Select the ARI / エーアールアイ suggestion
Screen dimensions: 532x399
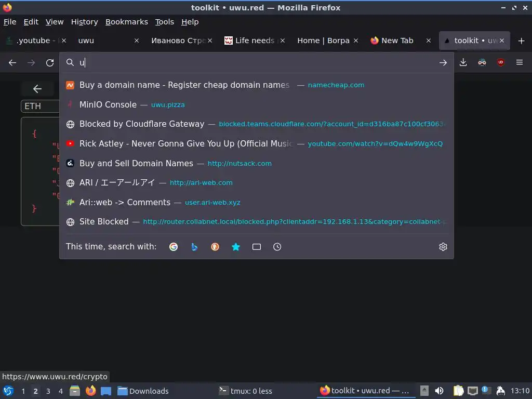point(257,183)
